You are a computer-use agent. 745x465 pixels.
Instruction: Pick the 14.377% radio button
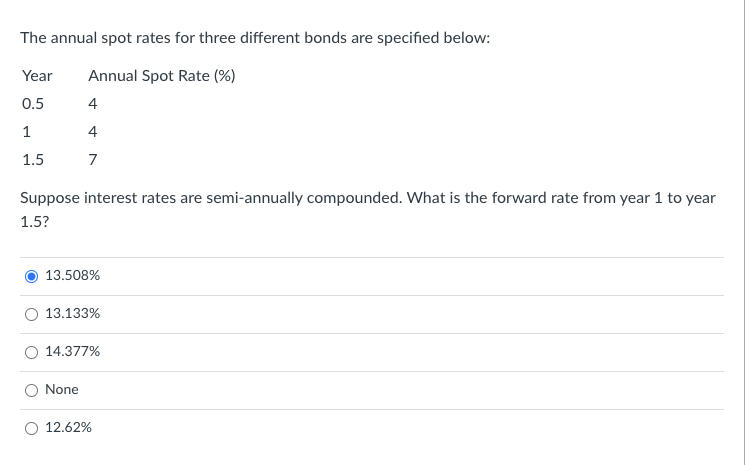click(x=32, y=351)
